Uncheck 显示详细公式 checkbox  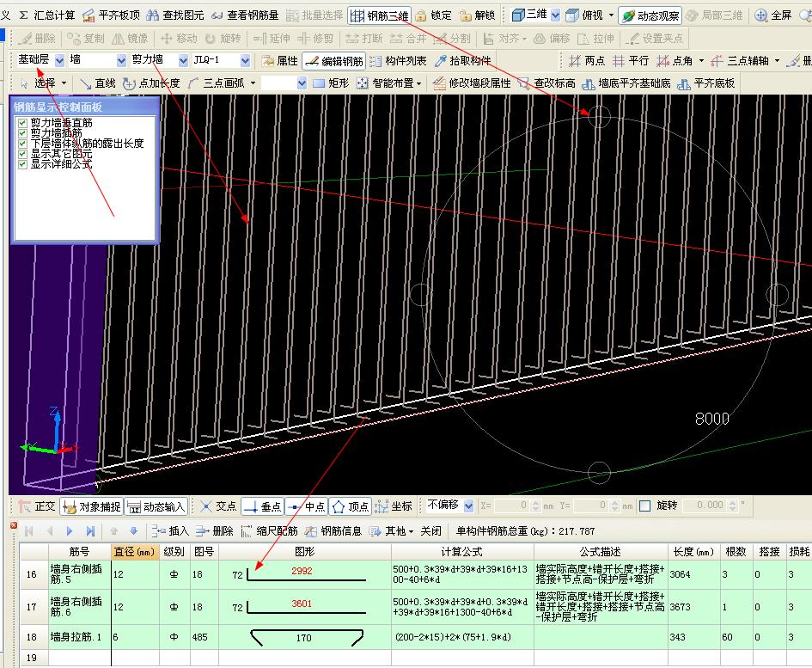[22, 164]
